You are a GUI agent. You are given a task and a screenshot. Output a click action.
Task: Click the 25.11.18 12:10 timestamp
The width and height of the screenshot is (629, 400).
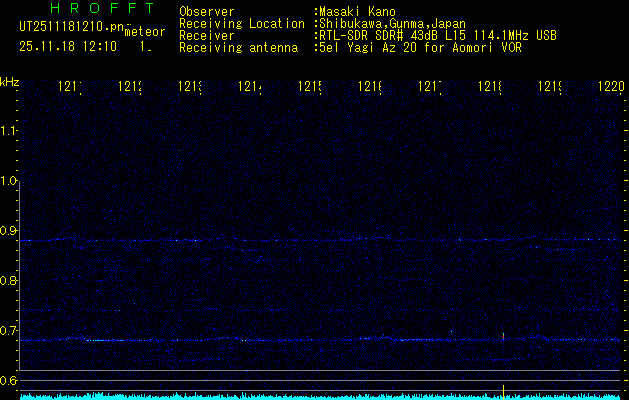66,46
